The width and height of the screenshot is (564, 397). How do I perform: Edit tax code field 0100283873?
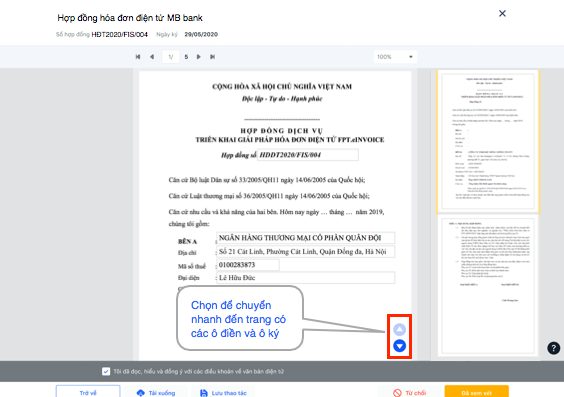[248, 265]
